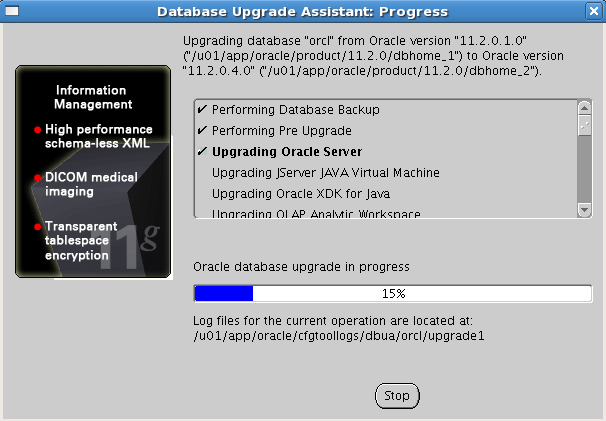
Task: Click the 'Upgrading database "orcl"' description text
Action: 373,56
